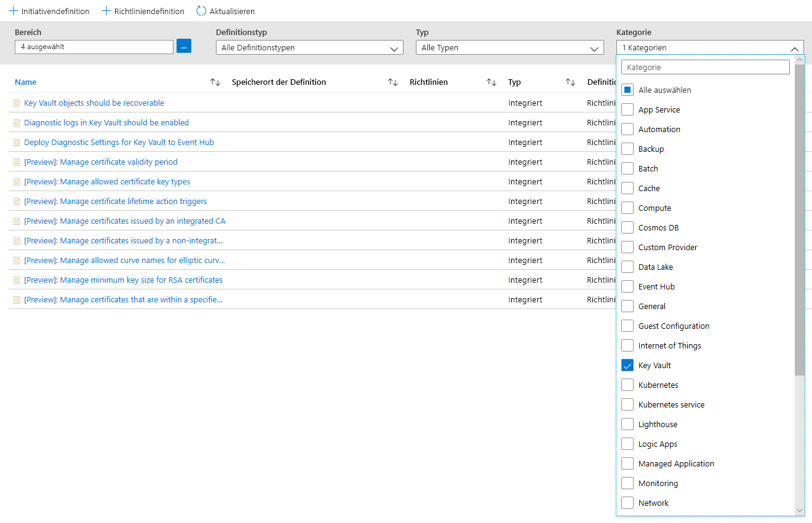Viewport: 812px width, 523px height.
Task: Check the Backup category
Action: tap(627, 149)
